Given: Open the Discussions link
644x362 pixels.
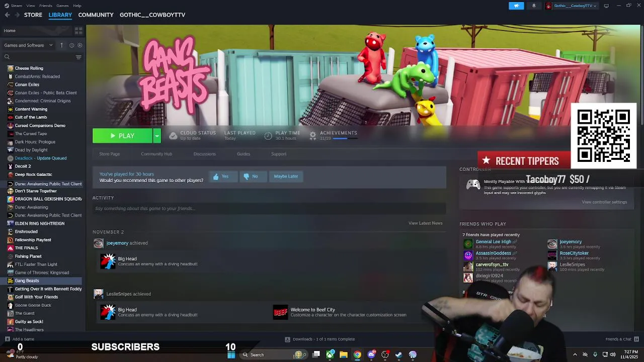Looking at the screenshot, I should click(x=204, y=154).
